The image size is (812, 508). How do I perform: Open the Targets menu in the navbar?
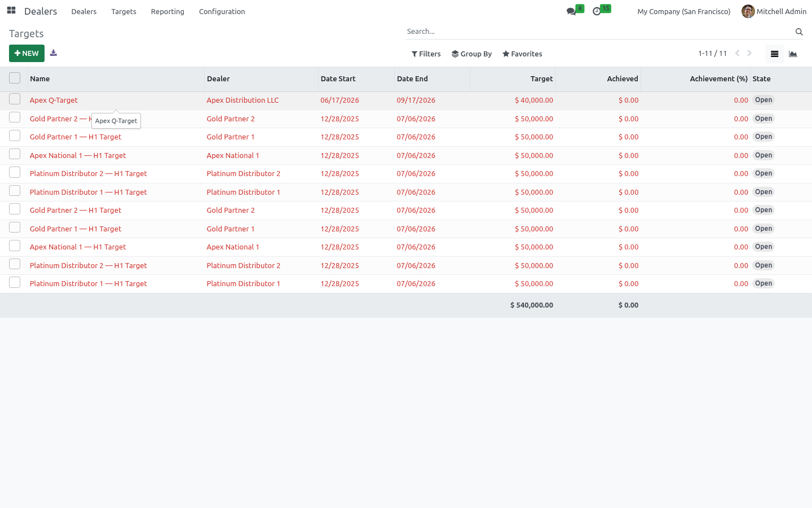[124, 11]
